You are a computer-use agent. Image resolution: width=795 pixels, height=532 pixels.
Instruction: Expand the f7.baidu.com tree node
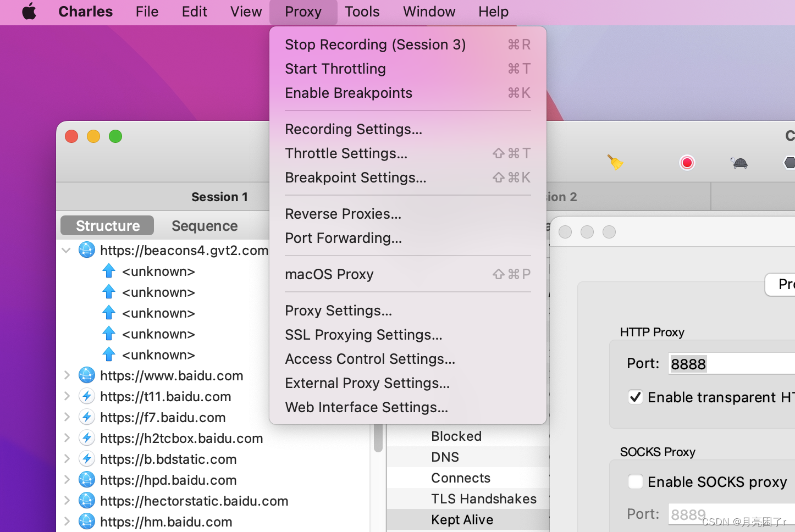coord(67,417)
